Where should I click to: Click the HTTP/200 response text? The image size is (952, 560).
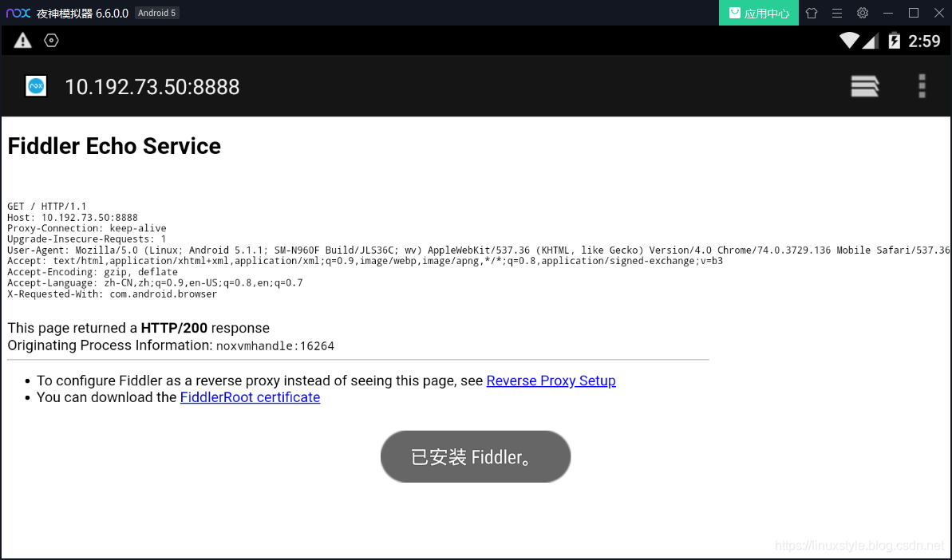point(174,328)
